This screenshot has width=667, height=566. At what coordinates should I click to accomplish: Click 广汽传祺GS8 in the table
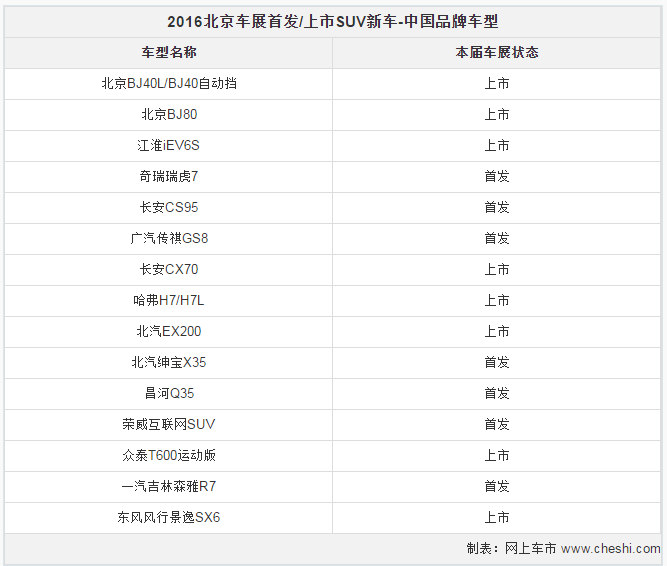coord(169,238)
